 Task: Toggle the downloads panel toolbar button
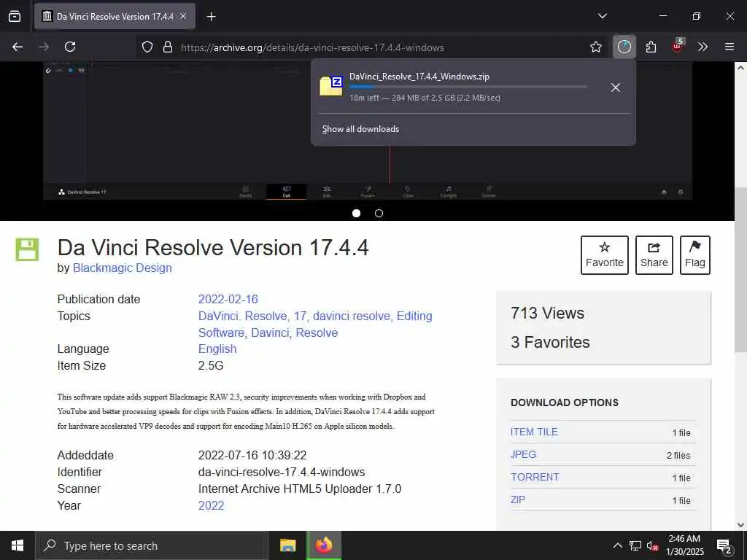(624, 47)
